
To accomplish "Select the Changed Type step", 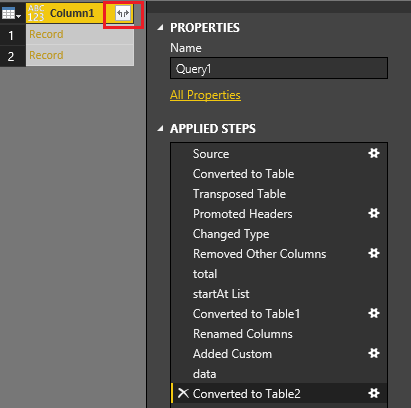I will tap(279, 234).
